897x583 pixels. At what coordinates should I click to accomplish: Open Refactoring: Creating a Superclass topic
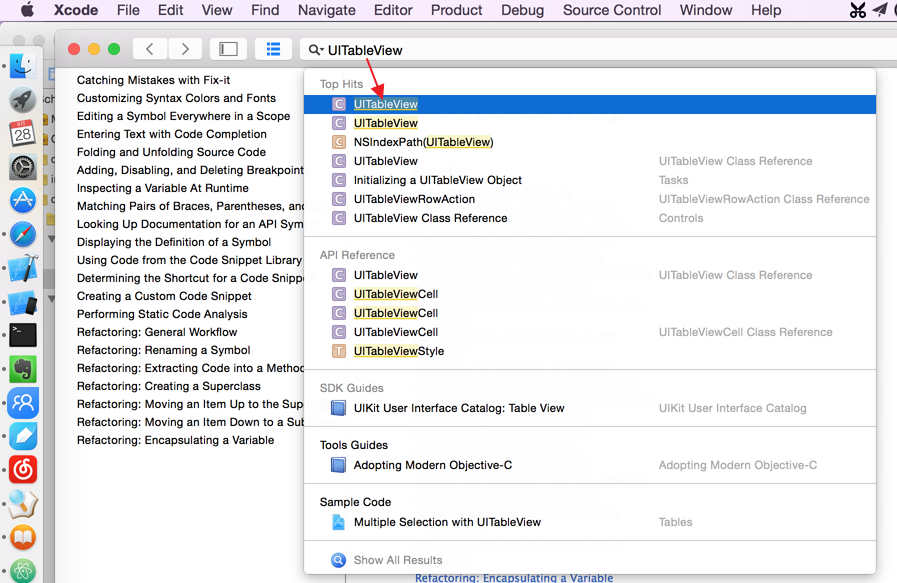coord(169,386)
